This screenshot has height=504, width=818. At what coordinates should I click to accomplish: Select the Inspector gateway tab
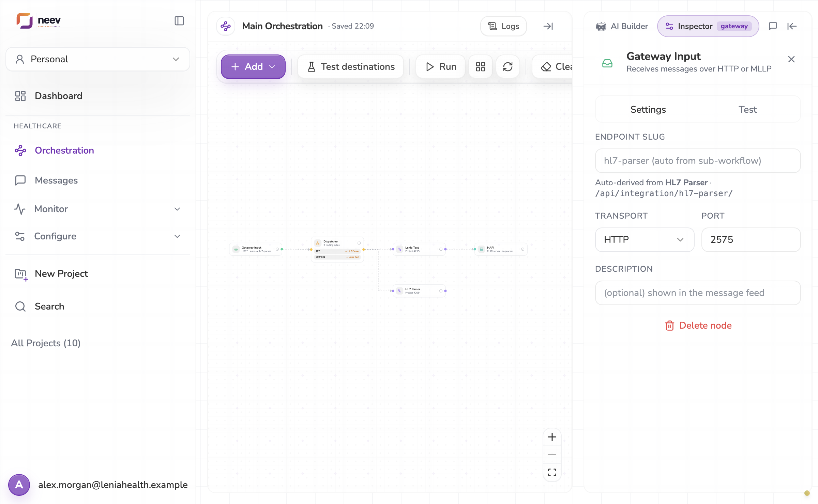(x=708, y=26)
